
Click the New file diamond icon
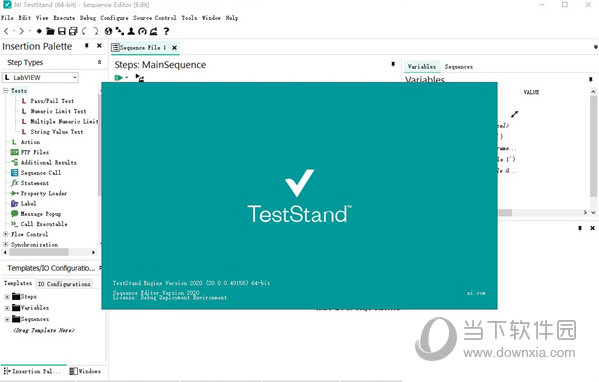[x=39, y=31]
